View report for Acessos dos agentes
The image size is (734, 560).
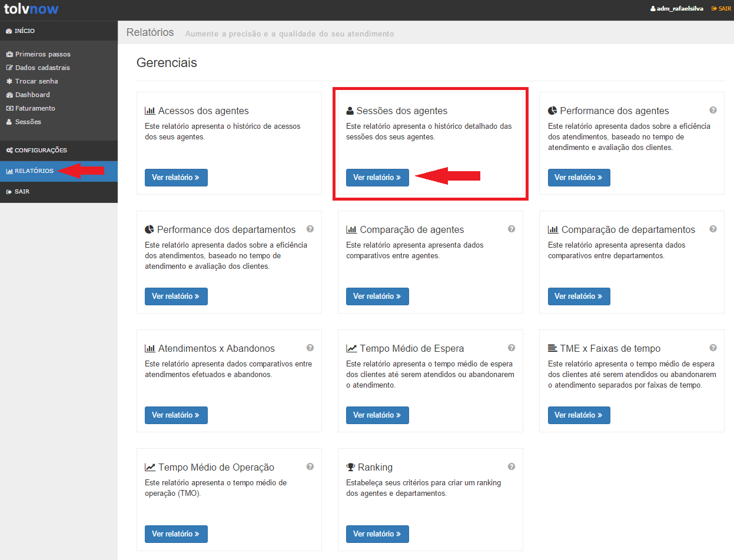point(176,178)
